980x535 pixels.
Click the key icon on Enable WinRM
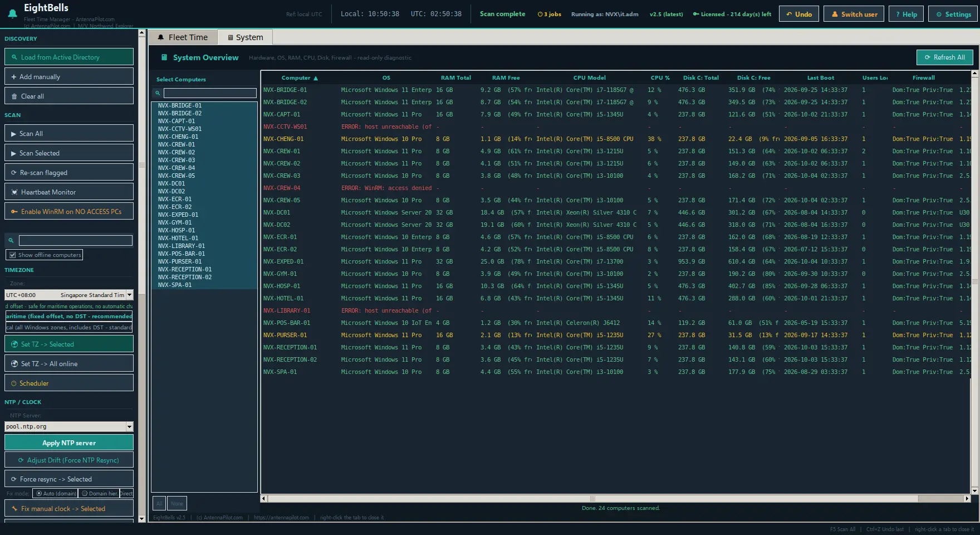(x=14, y=212)
